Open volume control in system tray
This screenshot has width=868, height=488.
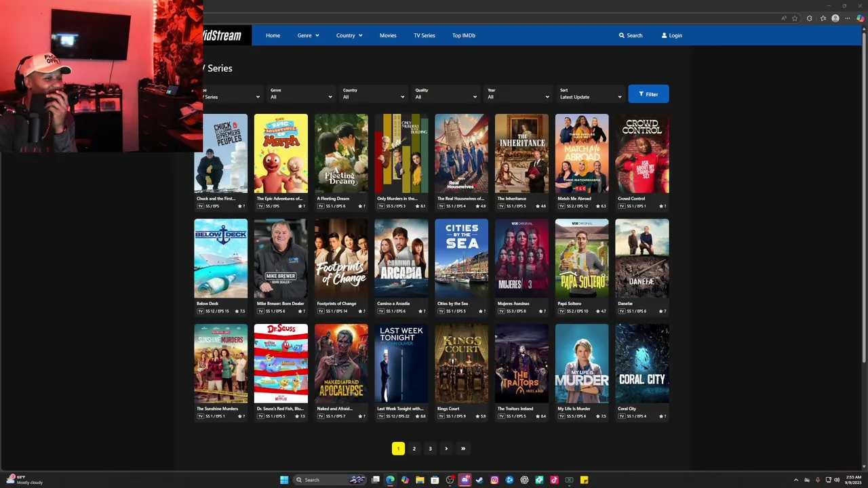tap(837, 480)
